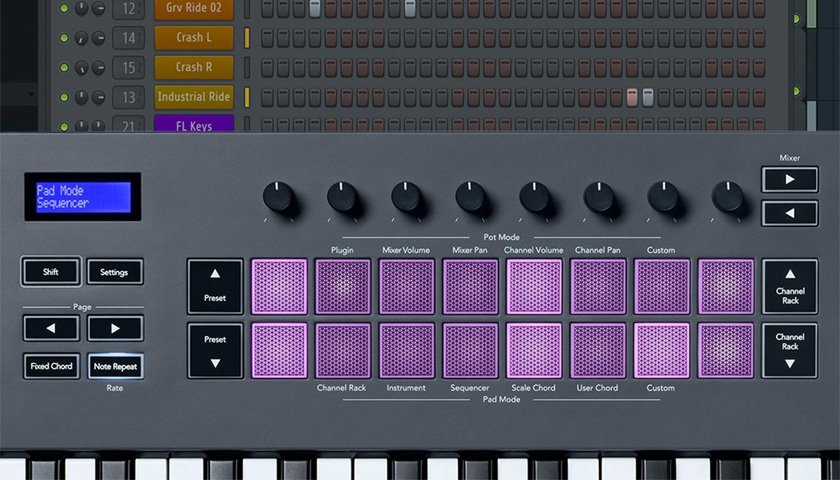This screenshot has width=840, height=480.
Task: Tap the bottom-row pad next to Preset down
Action: [279, 351]
